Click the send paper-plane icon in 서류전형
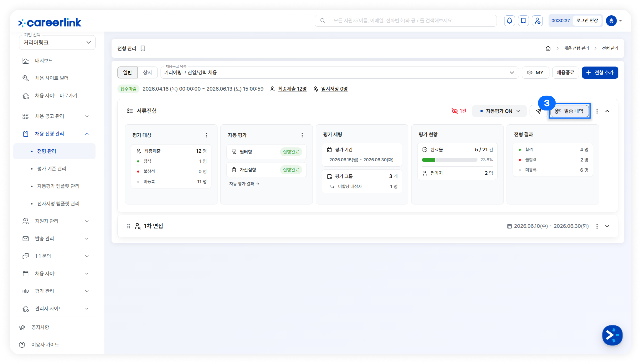 tap(539, 111)
